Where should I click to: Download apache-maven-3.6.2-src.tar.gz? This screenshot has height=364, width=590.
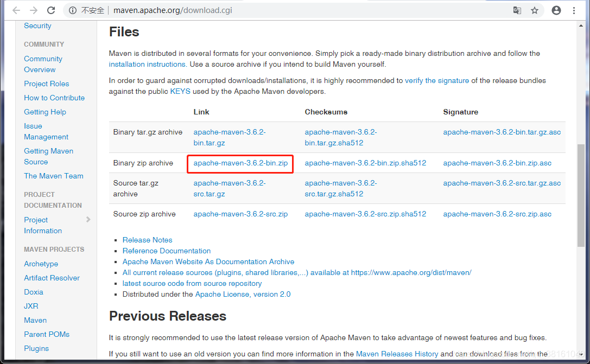pos(230,189)
